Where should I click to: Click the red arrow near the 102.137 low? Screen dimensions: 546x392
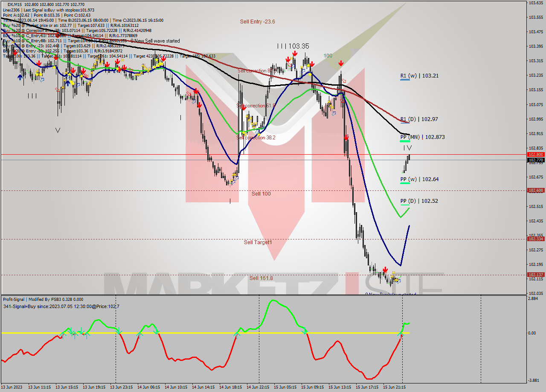pyautogui.click(x=385, y=270)
